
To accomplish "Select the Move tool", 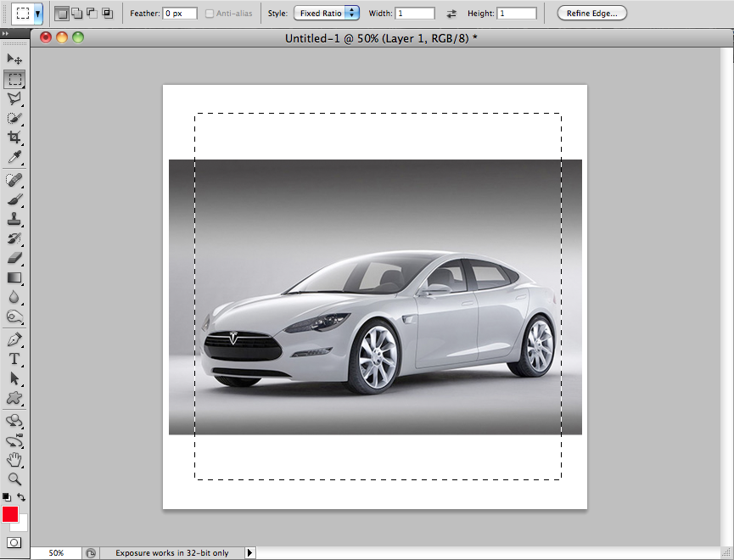I will 14,59.
